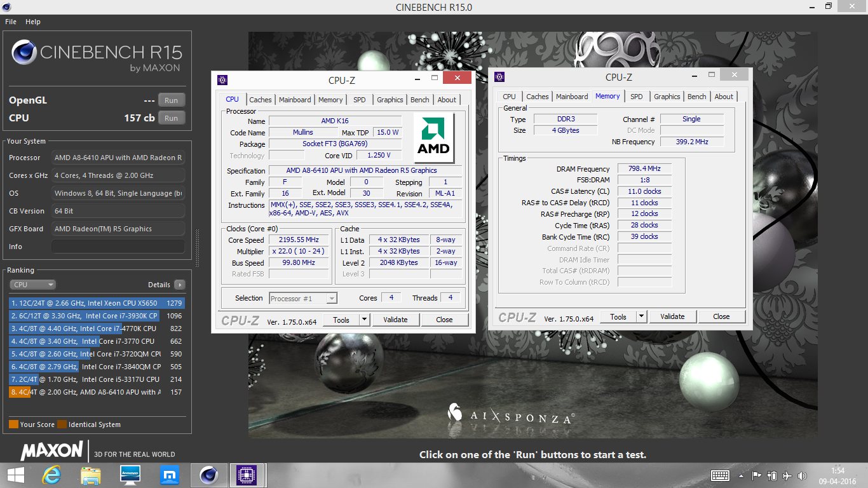Open Mainboard tab in right CPU-Z window
868x488 pixels.
click(x=572, y=97)
